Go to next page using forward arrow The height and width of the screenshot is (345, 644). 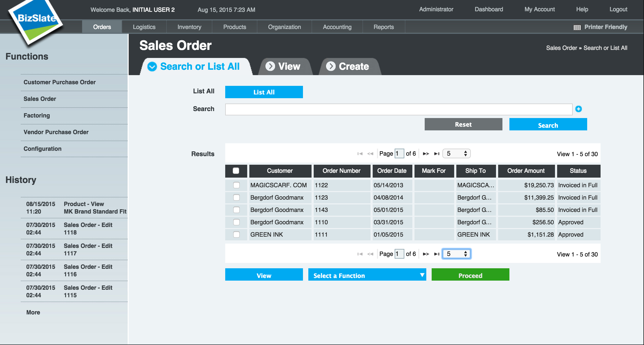(426, 153)
